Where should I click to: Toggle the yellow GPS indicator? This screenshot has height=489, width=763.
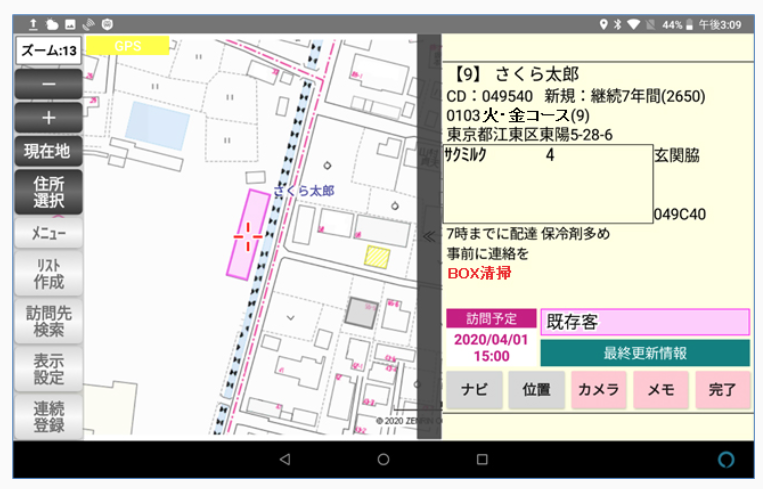point(127,46)
